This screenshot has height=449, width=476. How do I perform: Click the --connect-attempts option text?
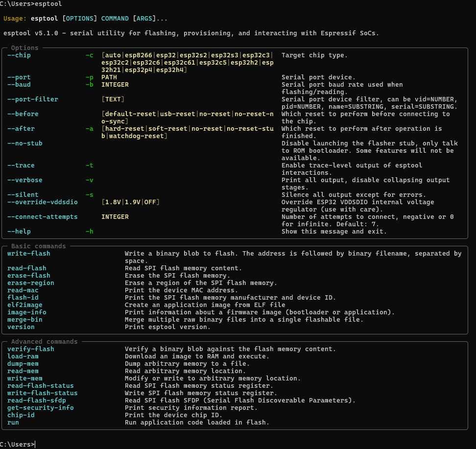42,217
